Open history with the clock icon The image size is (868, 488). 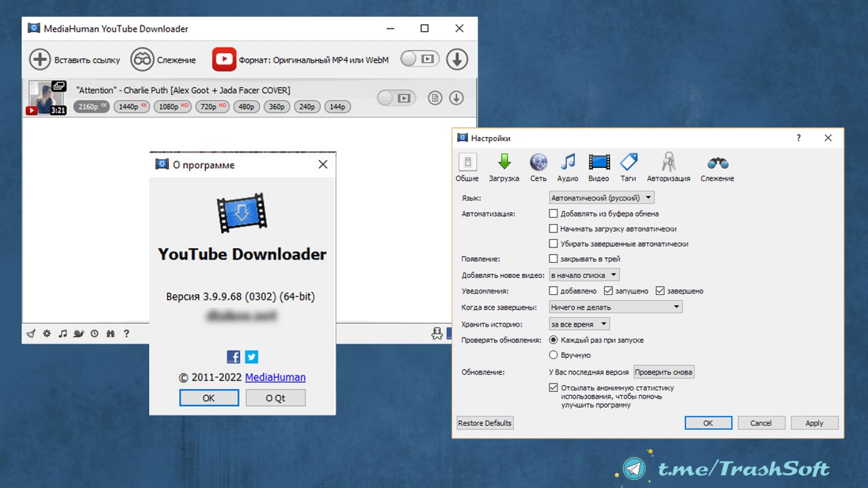tap(94, 333)
